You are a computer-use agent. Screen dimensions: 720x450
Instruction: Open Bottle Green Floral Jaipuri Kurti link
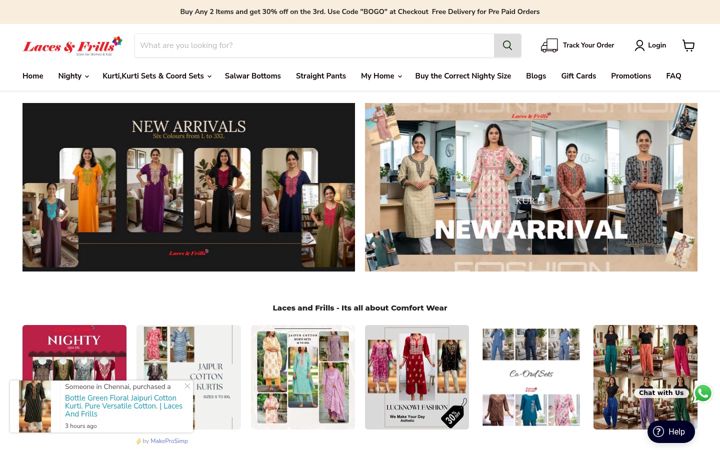[124, 406]
